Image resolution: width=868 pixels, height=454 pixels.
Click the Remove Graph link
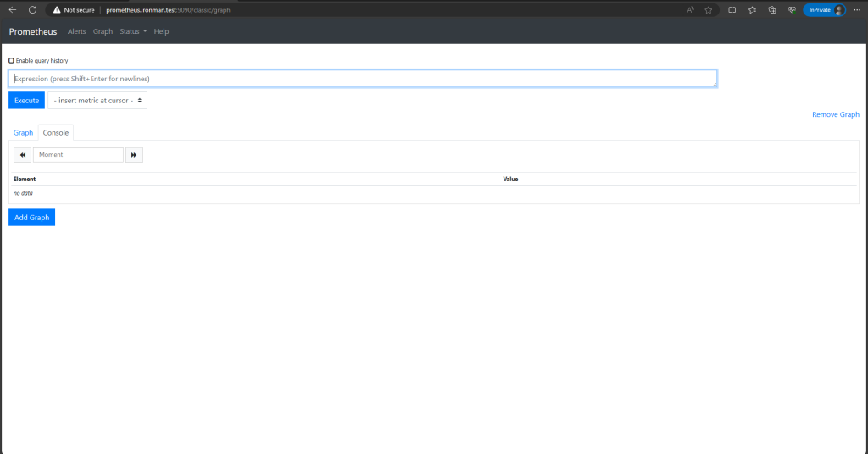click(835, 114)
